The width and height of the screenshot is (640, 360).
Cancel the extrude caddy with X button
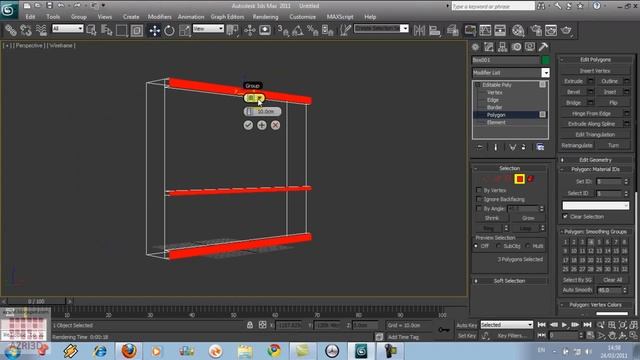[x=276, y=125]
